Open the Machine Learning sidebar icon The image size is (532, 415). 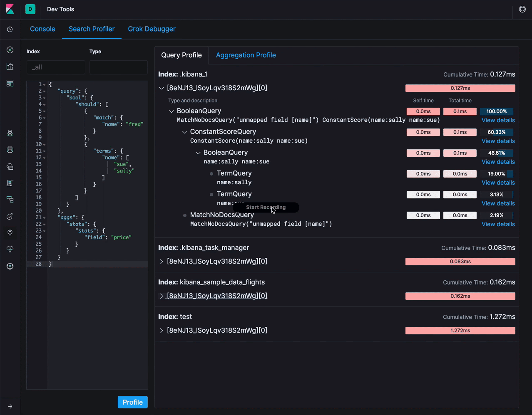[x=10, y=150]
